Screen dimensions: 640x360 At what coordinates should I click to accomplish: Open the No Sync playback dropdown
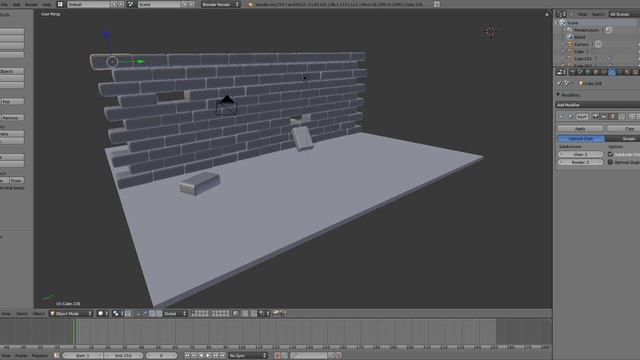(248, 356)
